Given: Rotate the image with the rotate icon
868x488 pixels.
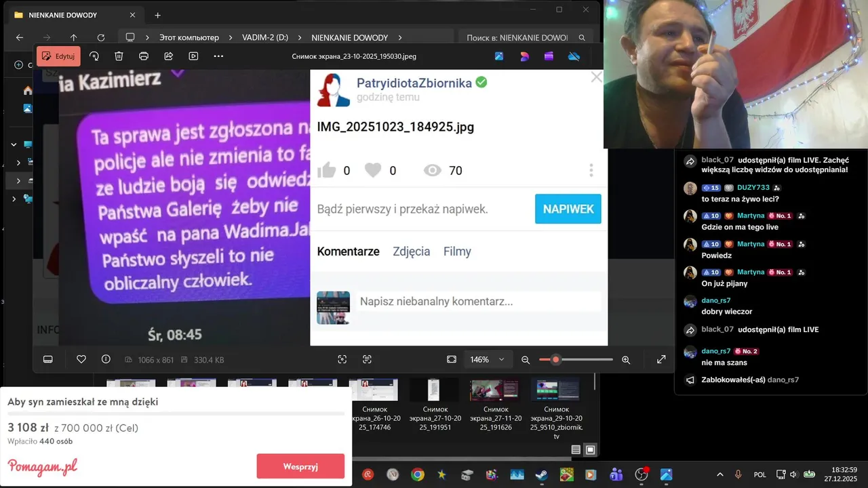Looking at the screenshot, I should click(x=94, y=56).
